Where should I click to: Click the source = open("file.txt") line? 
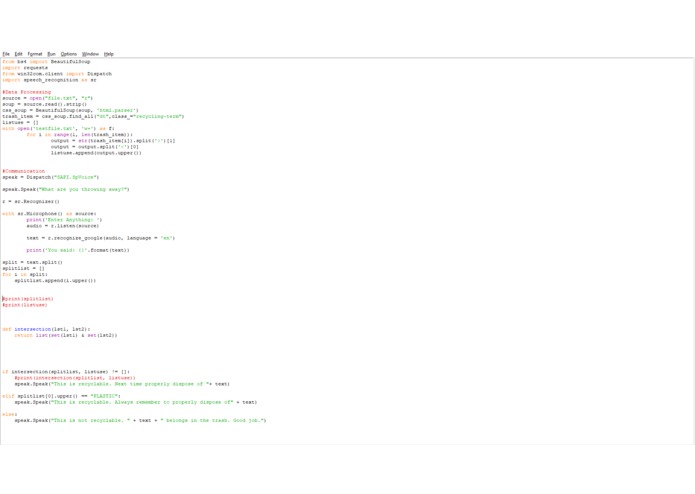[x=47, y=98]
